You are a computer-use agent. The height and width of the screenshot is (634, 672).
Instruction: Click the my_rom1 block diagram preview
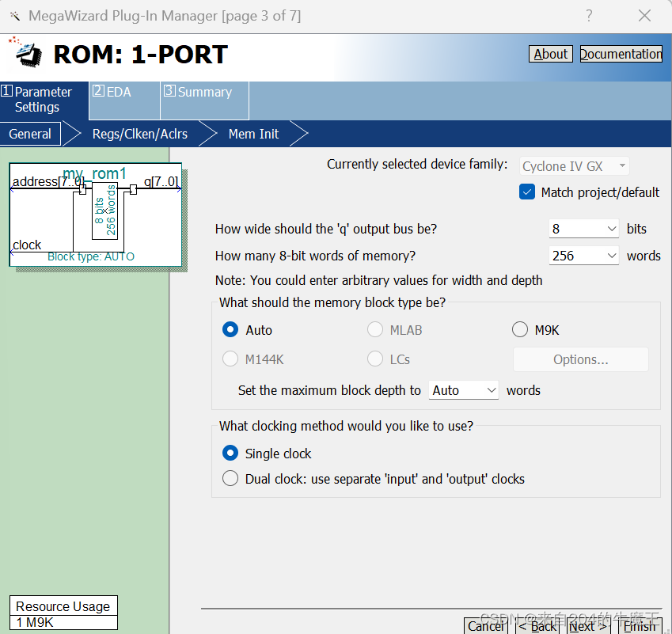tap(96, 214)
